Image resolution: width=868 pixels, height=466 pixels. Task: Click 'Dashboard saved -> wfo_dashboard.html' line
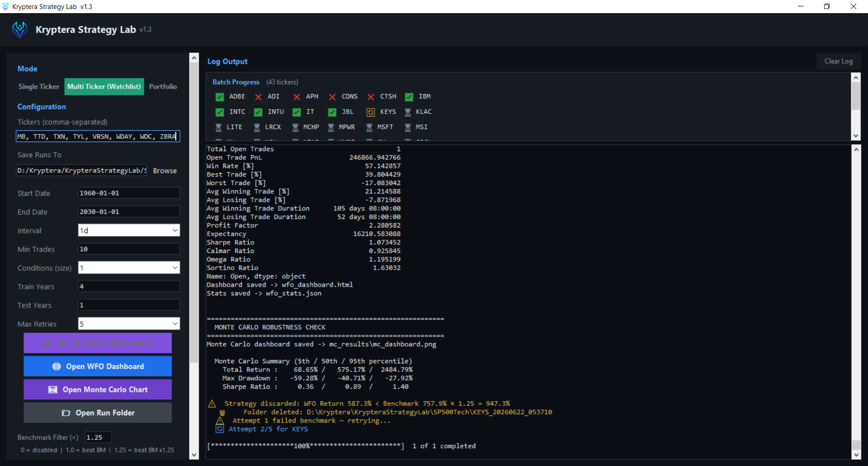(x=280, y=285)
